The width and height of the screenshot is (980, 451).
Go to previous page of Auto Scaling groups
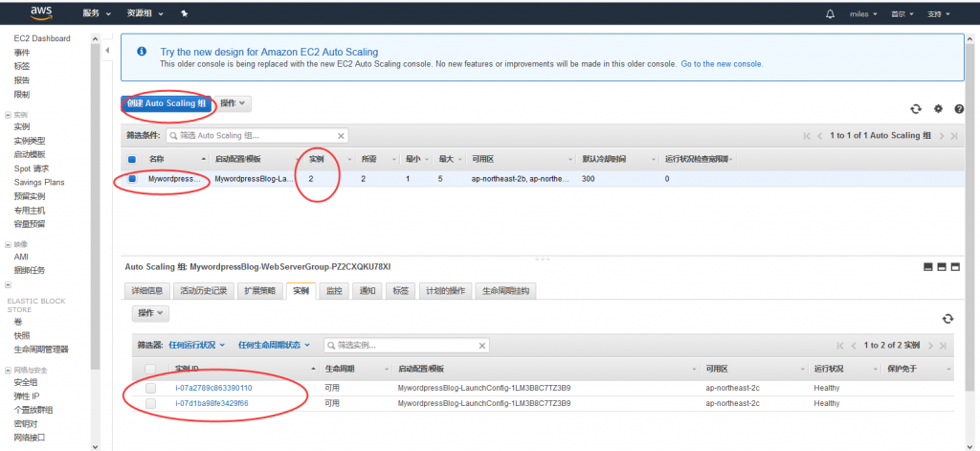coord(819,136)
